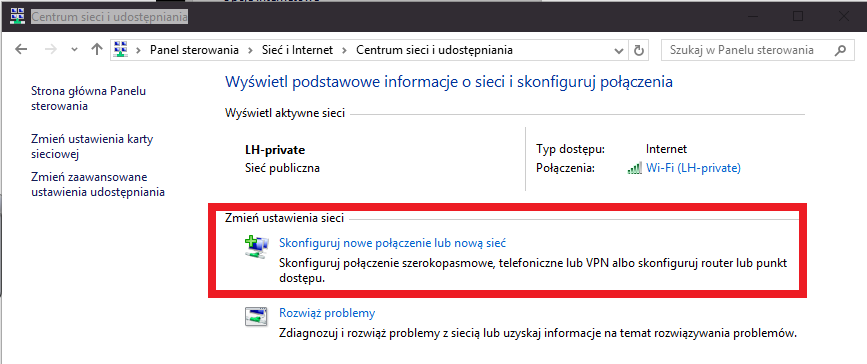This screenshot has height=364, width=867.
Task: Go up one level with Up arrow
Action: [x=97, y=50]
